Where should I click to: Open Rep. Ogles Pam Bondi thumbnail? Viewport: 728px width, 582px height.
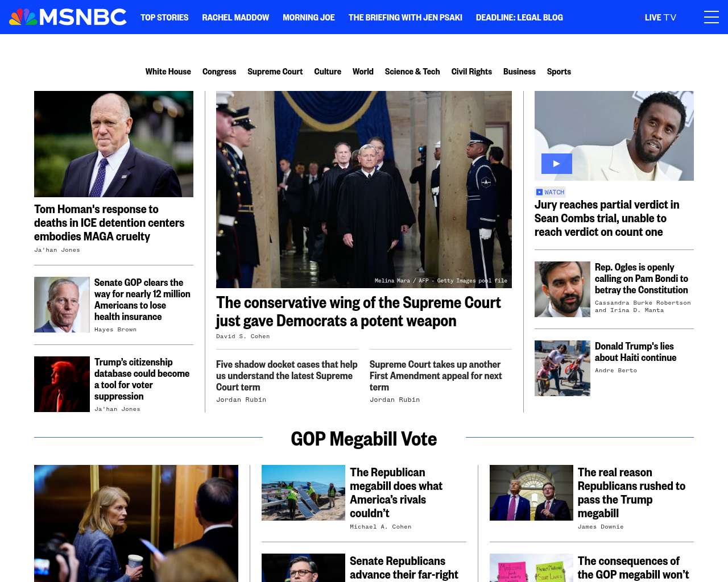[x=562, y=289]
